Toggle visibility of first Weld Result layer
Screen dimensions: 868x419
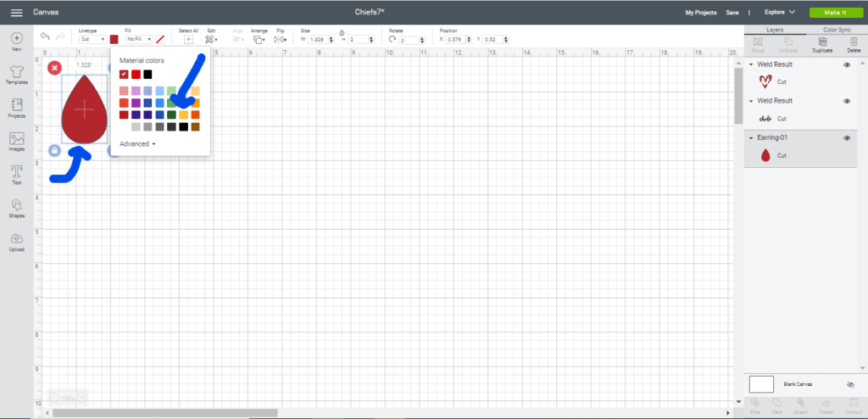click(847, 64)
